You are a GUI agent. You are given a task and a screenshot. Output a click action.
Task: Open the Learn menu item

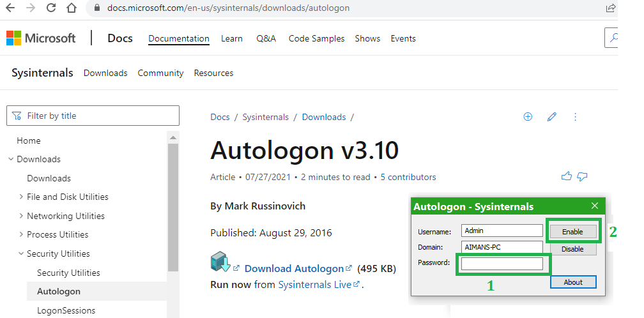[x=231, y=38]
